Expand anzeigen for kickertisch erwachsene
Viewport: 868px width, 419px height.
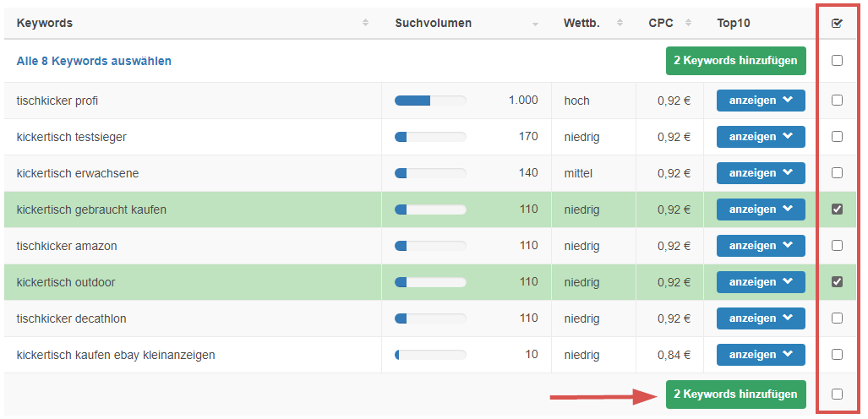click(761, 173)
